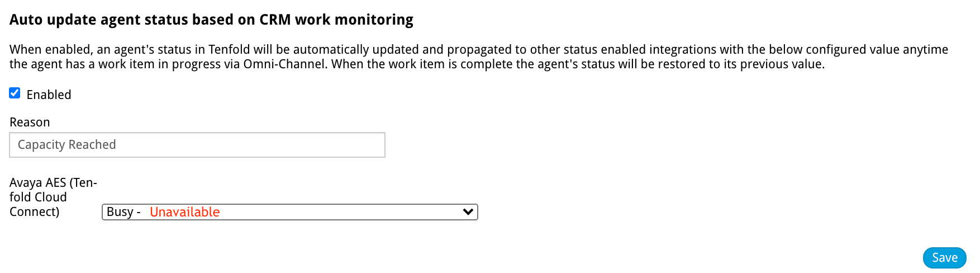Click the dropdown chevron arrow icon

(x=468, y=212)
